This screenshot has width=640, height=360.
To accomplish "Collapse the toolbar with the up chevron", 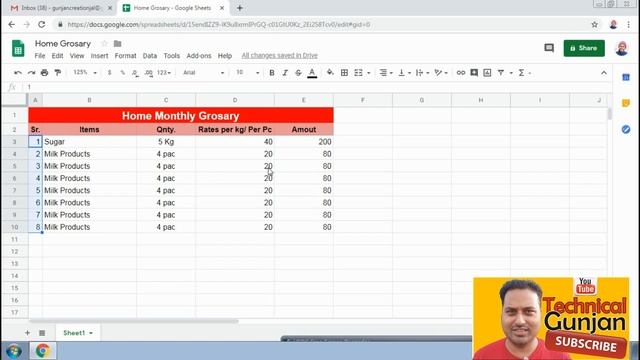I will 604,73.
